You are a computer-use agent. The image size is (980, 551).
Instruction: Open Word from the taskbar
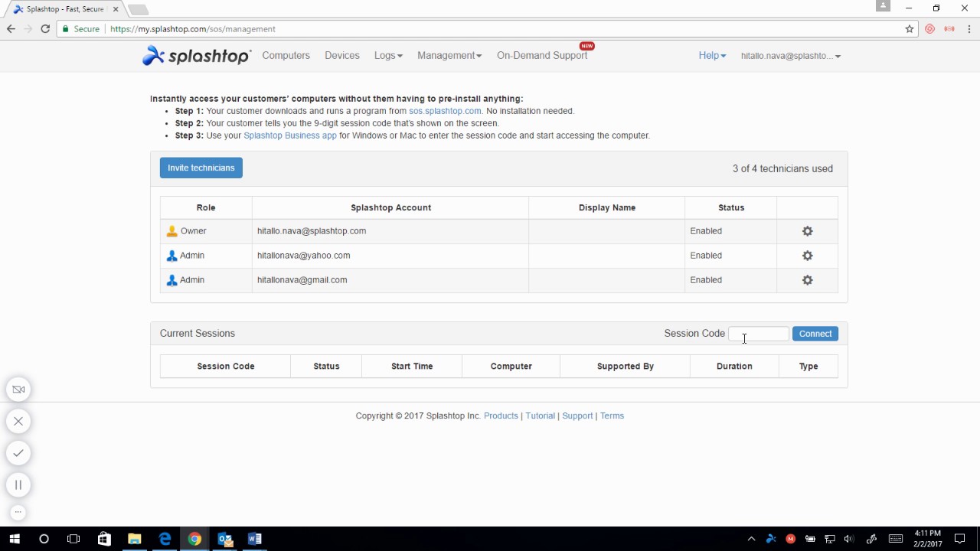pyautogui.click(x=255, y=539)
